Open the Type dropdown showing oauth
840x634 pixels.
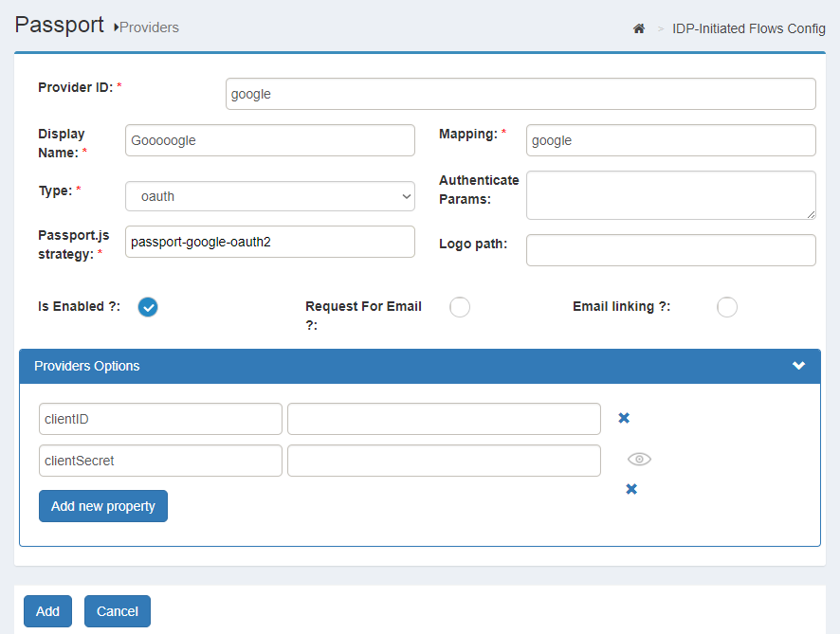tap(270, 196)
